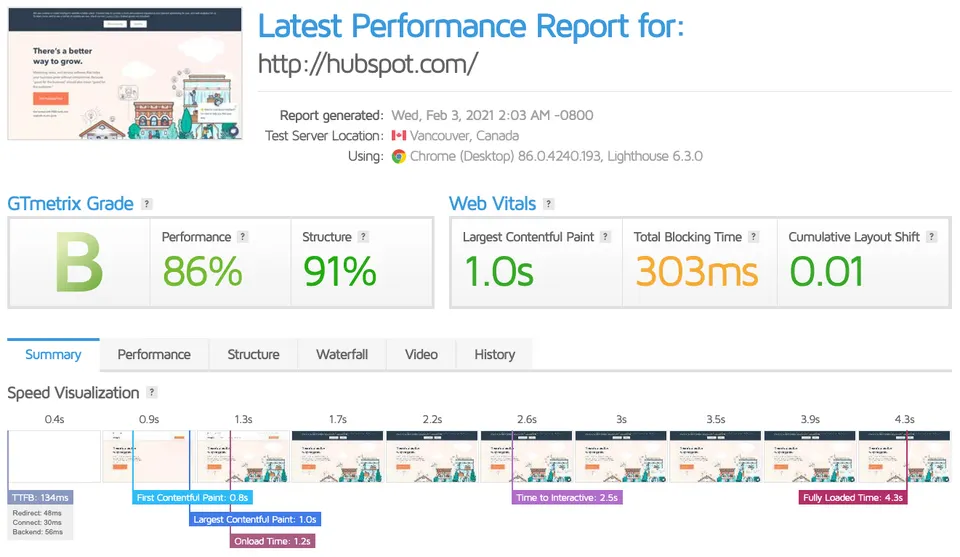Click the 1.0s LCP value

pyautogui.click(x=499, y=271)
